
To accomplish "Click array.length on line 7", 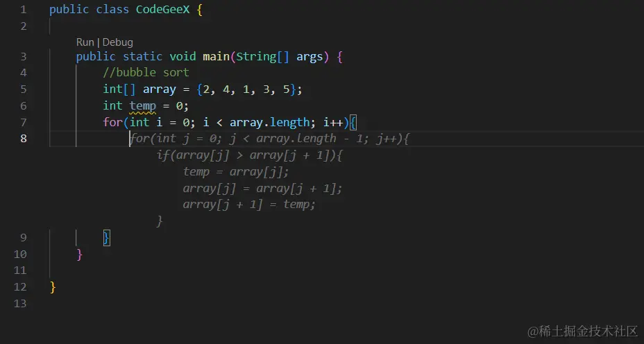I will pyautogui.click(x=269, y=122).
